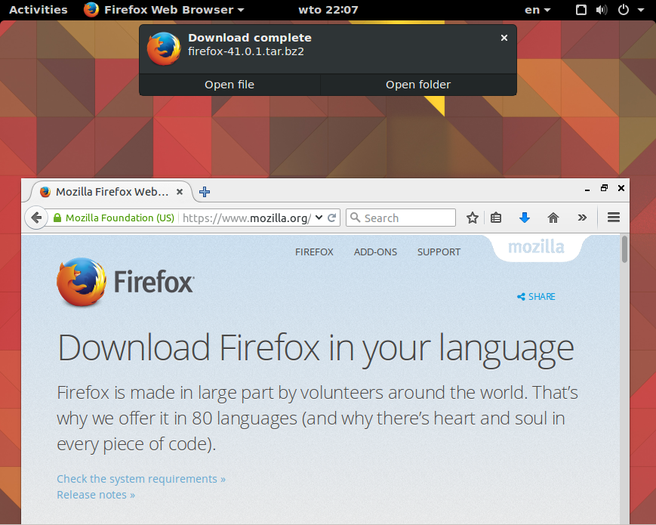
Task: Bookmark this page with the star icon
Action: pyautogui.click(x=472, y=218)
